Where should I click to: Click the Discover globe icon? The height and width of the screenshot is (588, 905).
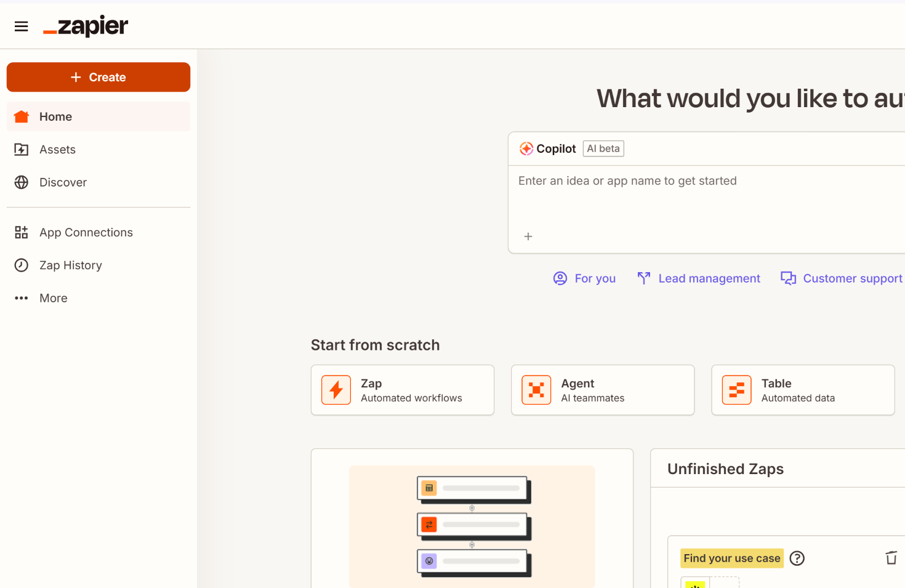pyautogui.click(x=22, y=182)
